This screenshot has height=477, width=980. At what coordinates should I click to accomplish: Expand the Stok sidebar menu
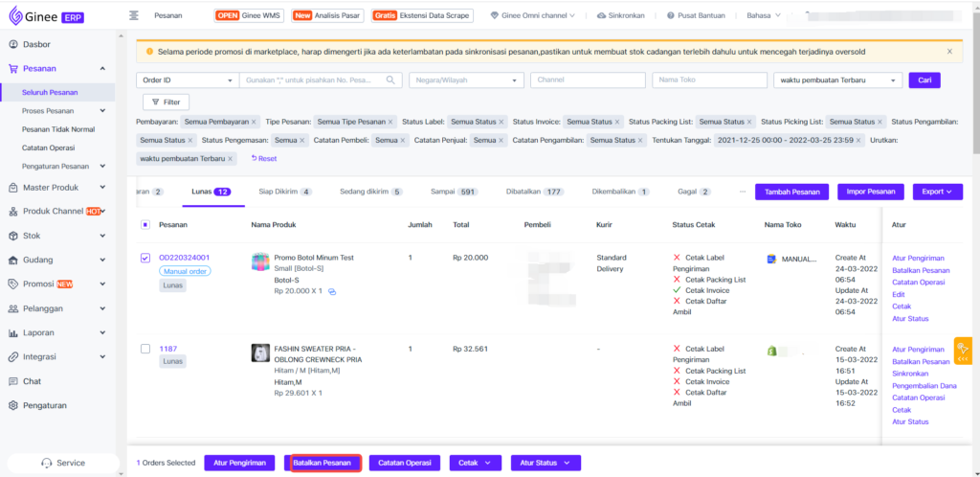click(x=102, y=236)
